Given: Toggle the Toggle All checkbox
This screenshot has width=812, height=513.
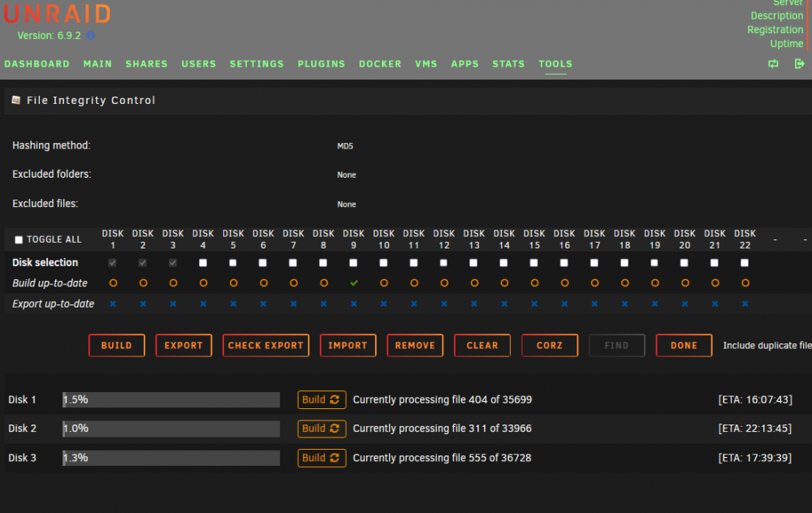Looking at the screenshot, I should (x=19, y=239).
